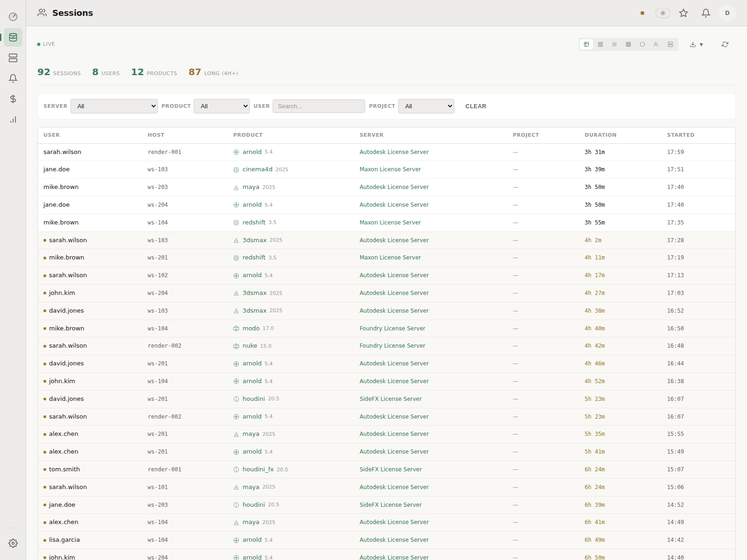Click houdini icon in david.jones row
The height and width of the screenshot is (560, 747).
point(236,399)
